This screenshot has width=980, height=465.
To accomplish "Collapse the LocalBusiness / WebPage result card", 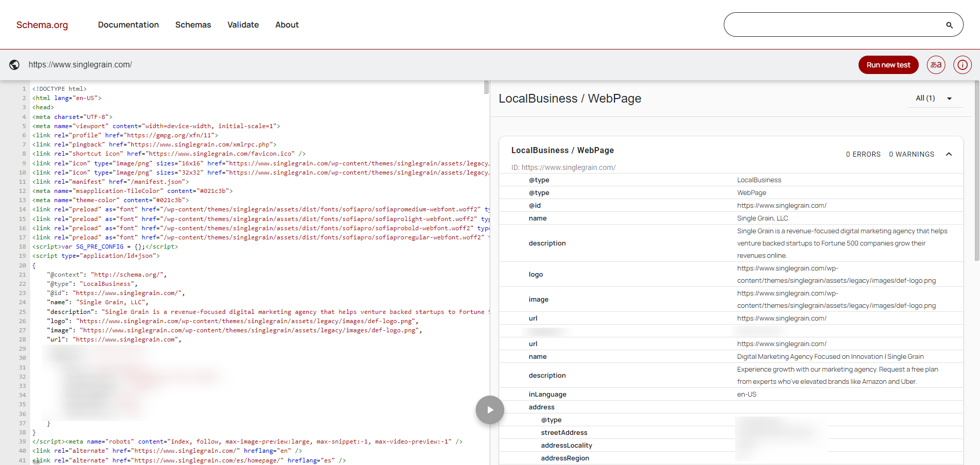I will (x=949, y=154).
